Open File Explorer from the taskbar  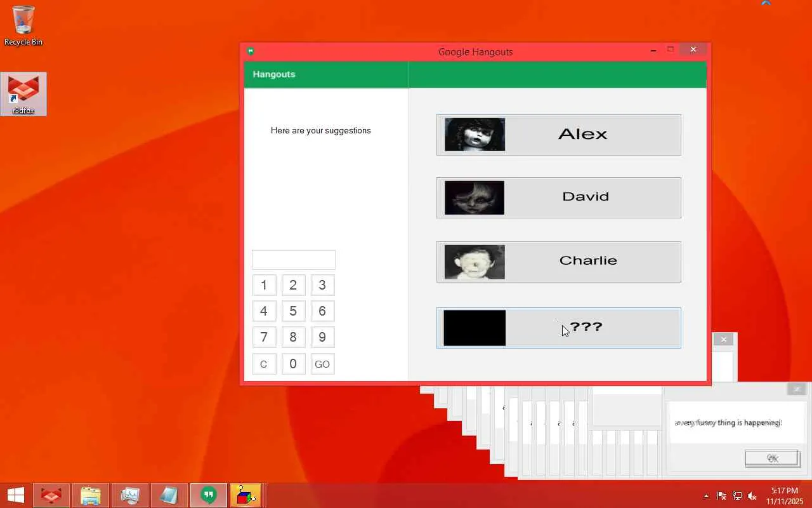[x=90, y=495]
